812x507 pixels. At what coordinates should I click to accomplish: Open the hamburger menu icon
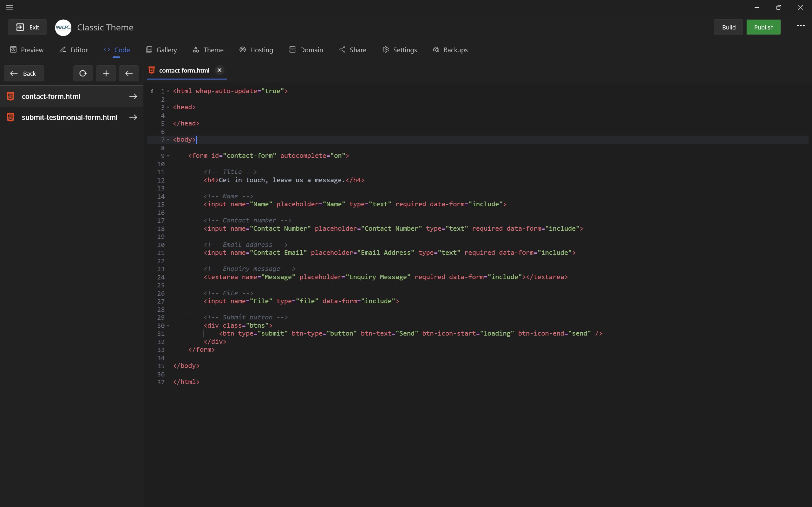pos(10,7)
